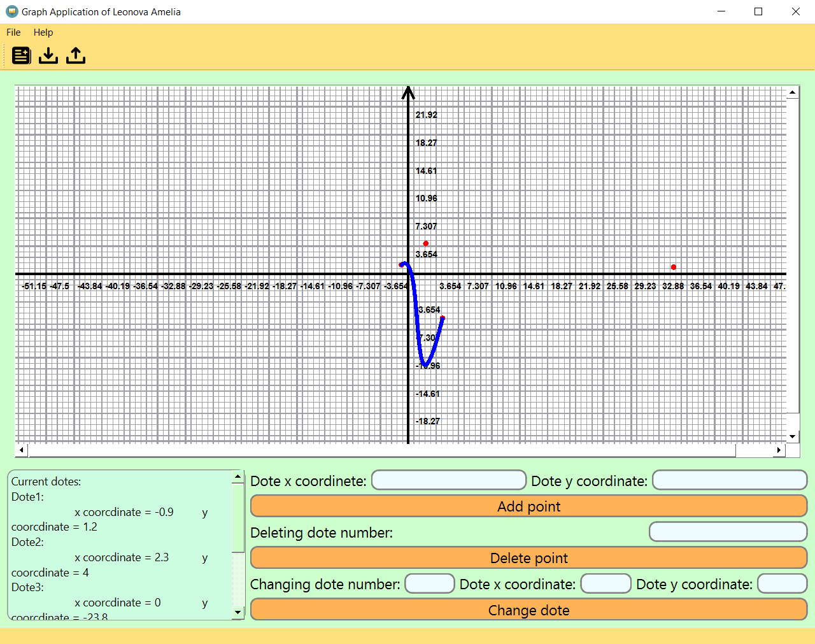815x644 pixels.
Task: Select the Changing dote number field
Action: (x=430, y=583)
